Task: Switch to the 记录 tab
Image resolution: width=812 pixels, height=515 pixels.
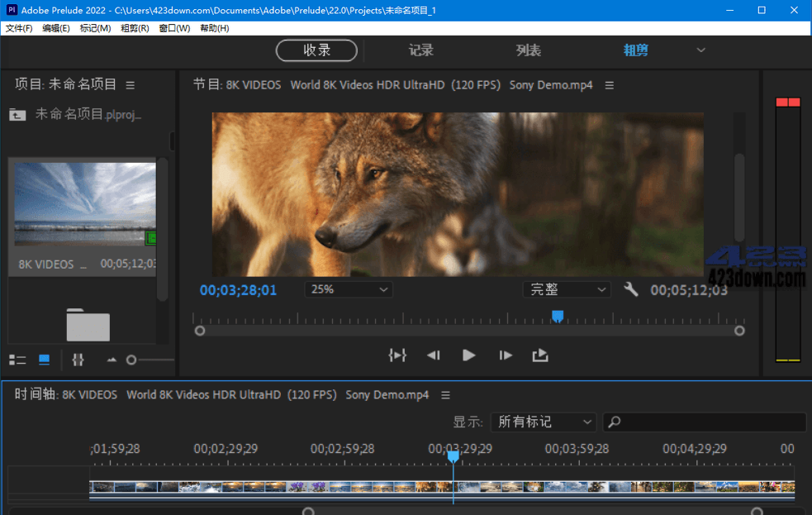Action: click(x=420, y=50)
